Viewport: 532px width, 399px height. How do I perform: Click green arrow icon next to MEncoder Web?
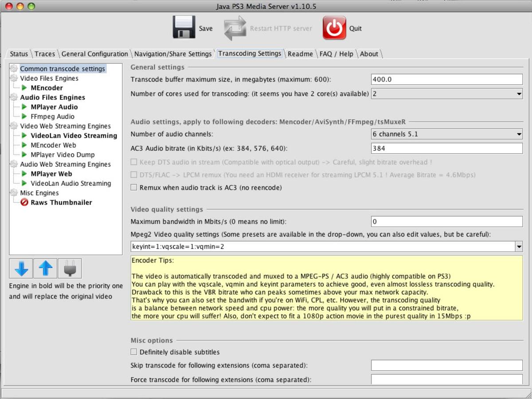point(24,145)
